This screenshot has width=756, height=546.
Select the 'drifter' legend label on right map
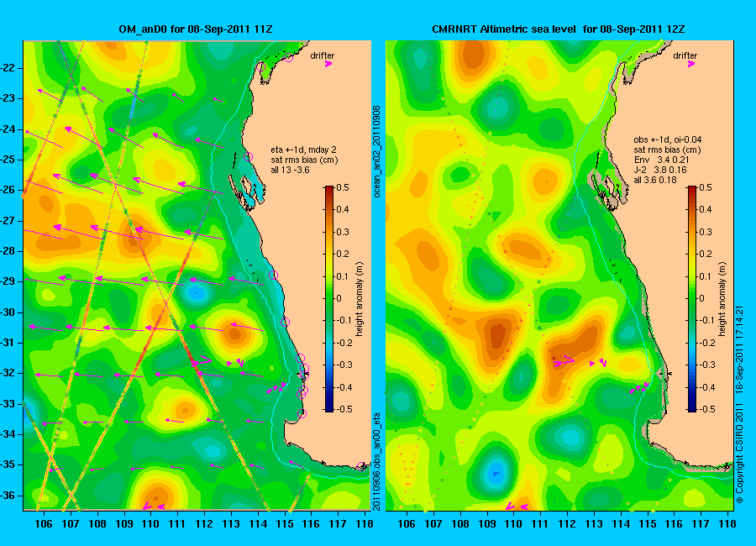coord(685,55)
